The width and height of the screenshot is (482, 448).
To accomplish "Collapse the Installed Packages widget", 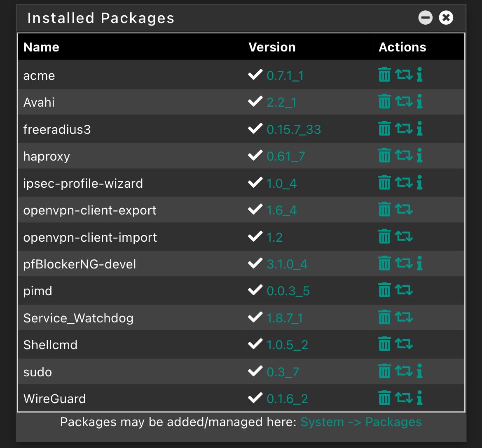I will click(426, 18).
